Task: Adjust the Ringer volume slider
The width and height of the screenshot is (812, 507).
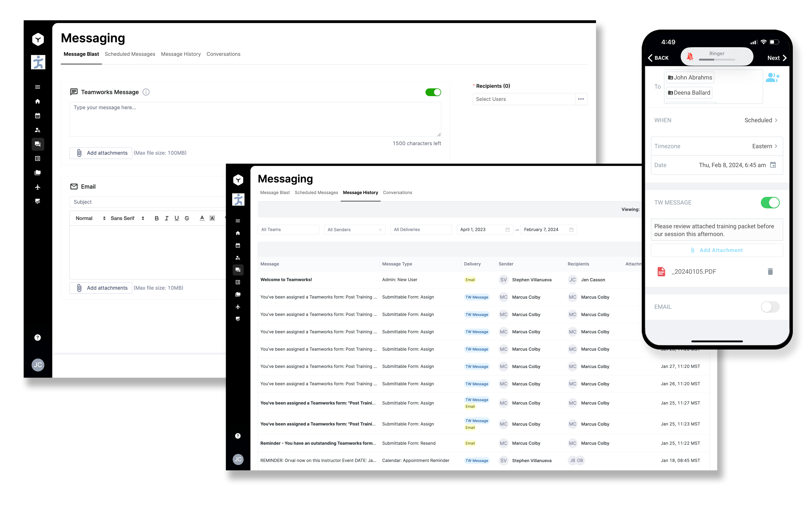Action: coord(717,60)
